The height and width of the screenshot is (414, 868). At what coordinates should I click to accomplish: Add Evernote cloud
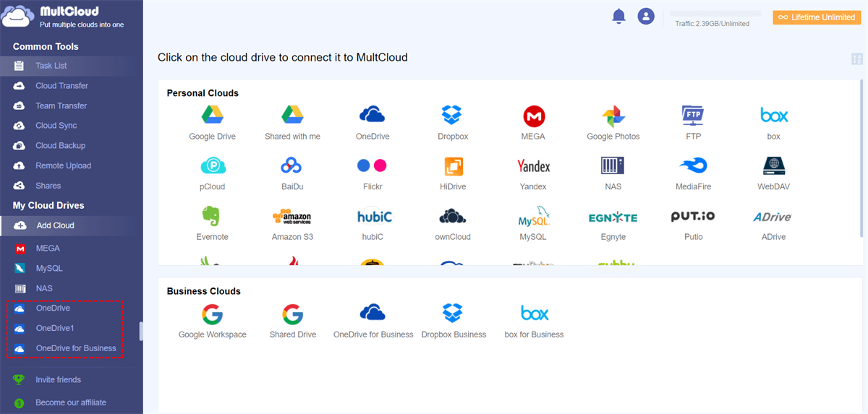point(212,223)
